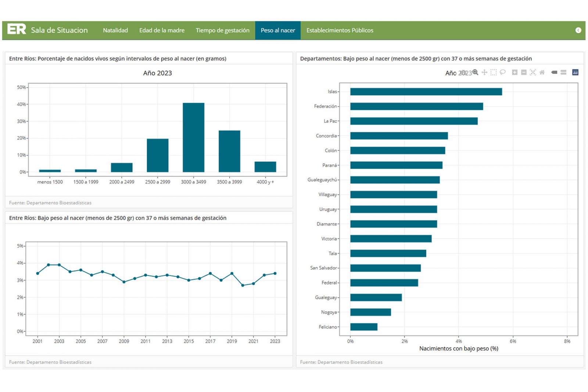Toggle show closest data on hover

(554, 72)
